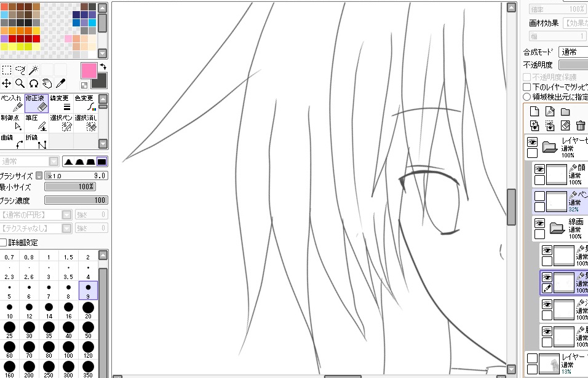Select 領域検出元に指定 radio option
Image resolution: width=588 pixels, height=378 pixels.
pyautogui.click(x=527, y=96)
